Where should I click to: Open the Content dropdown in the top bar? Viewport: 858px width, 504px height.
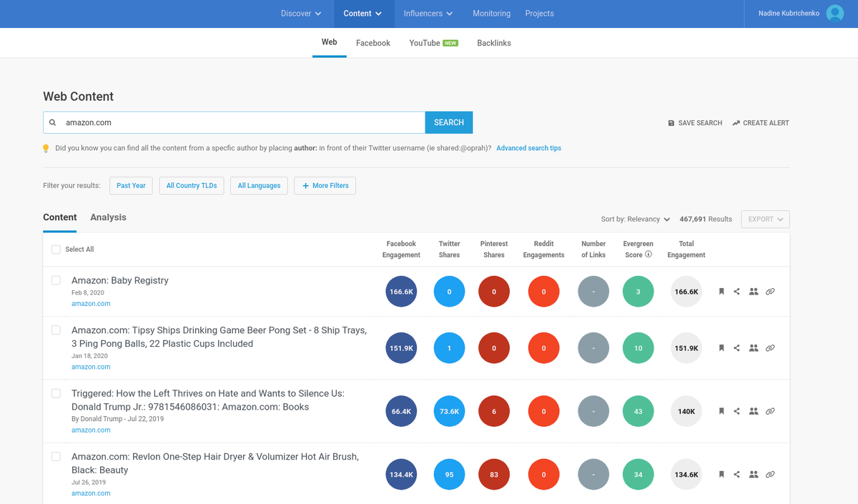click(x=363, y=14)
